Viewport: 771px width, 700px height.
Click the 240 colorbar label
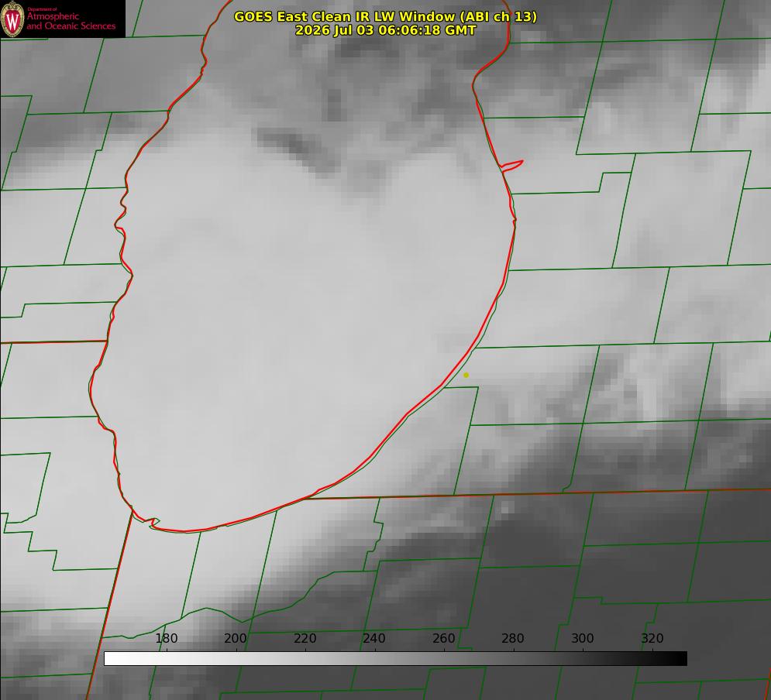(374, 638)
